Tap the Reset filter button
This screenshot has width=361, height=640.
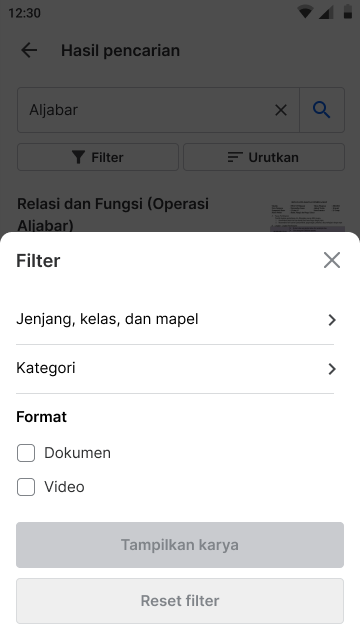coord(180,601)
